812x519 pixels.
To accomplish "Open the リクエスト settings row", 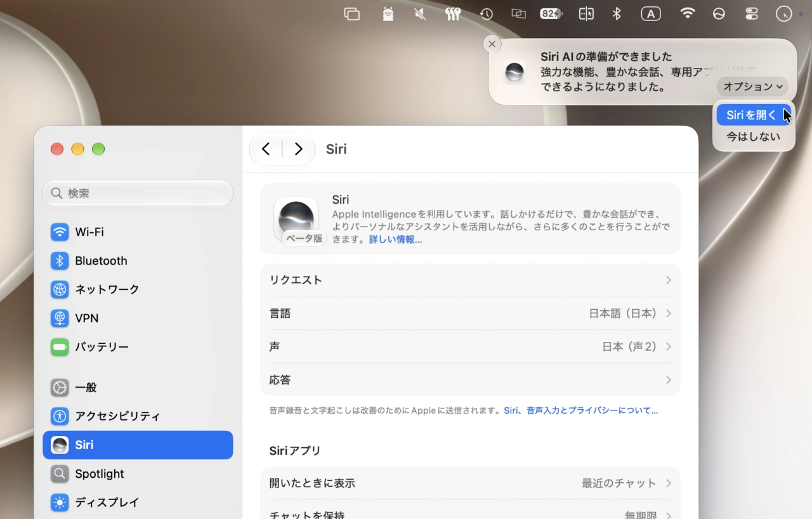I will 470,280.
